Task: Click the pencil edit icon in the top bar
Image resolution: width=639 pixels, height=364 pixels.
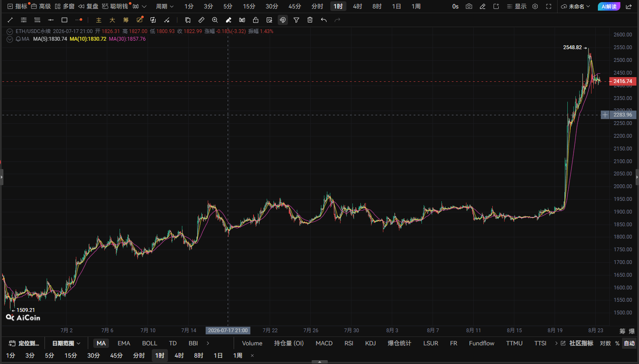Action: tap(483, 6)
